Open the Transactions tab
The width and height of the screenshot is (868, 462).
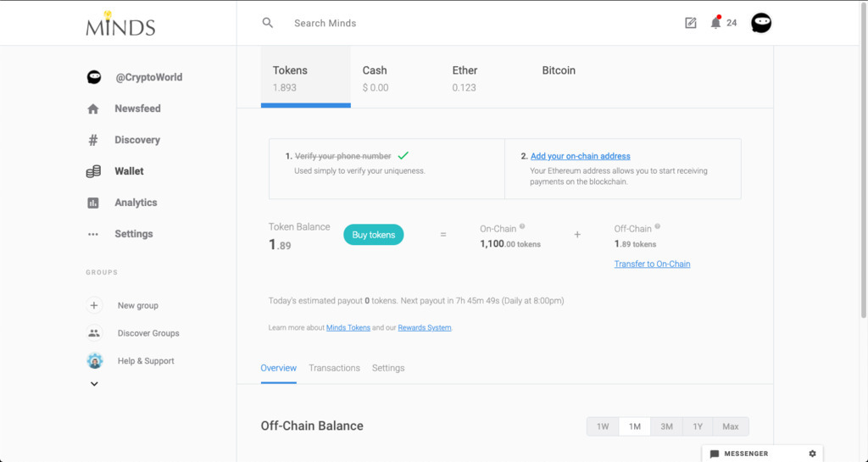click(x=334, y=368)
